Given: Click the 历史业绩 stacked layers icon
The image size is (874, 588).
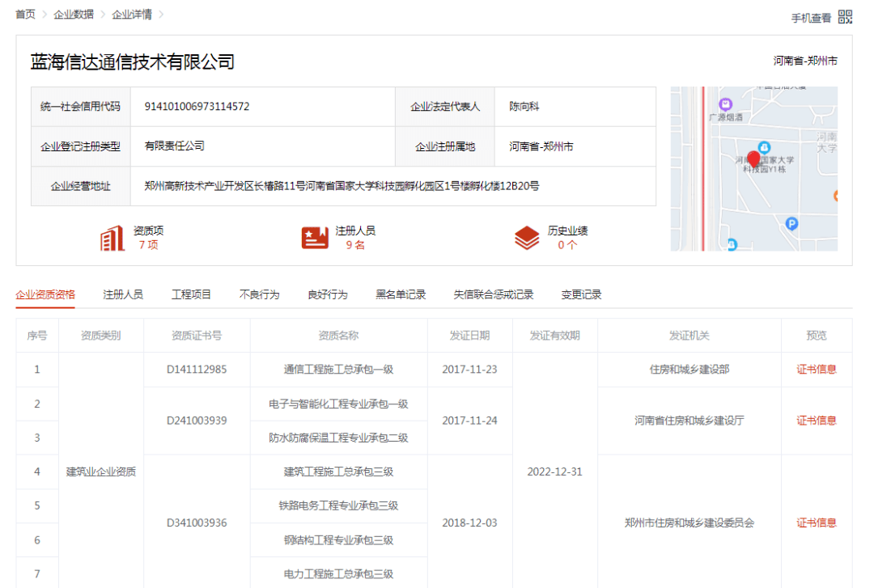Looking at the screenshot, I should point(527,238).
